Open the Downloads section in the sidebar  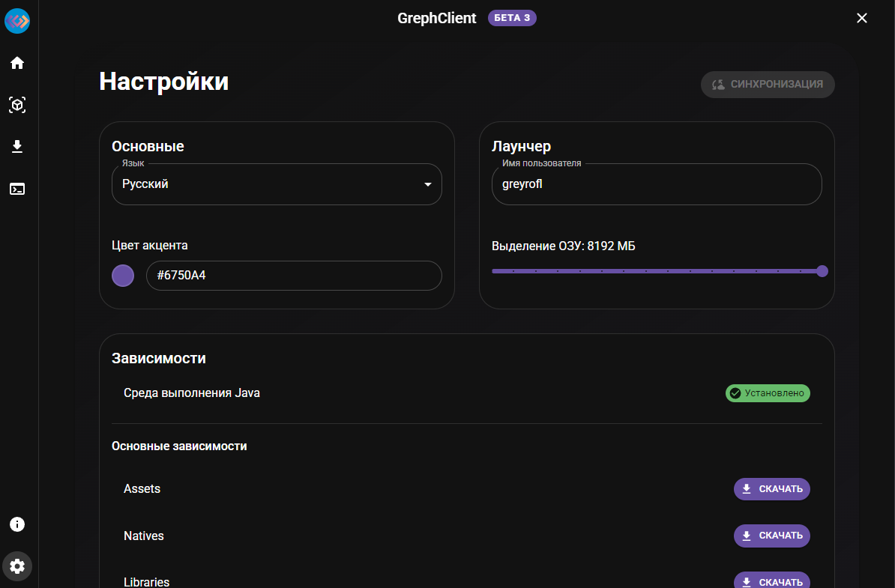(17, 147)
